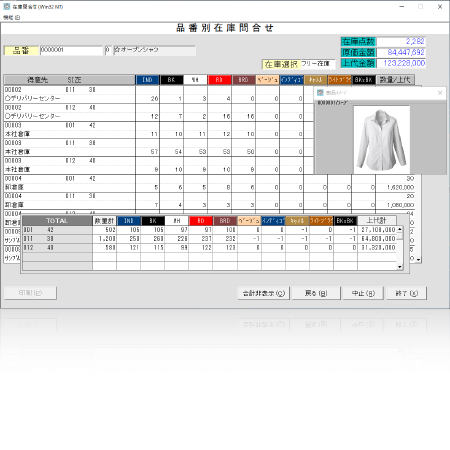Click the 数量計 column header in totals
Screen dimensions: 450x450
click(x=104, y=221)
